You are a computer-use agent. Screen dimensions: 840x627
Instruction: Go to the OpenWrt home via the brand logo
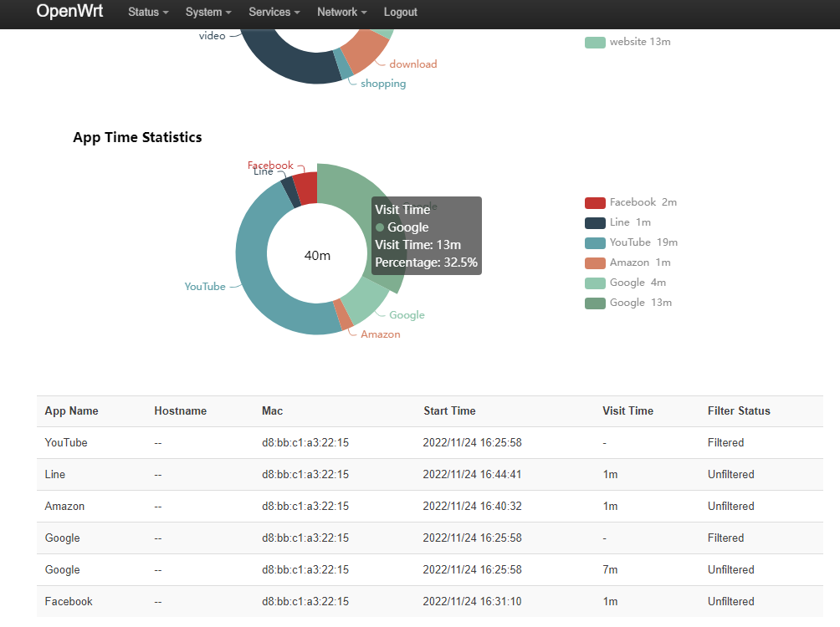[x=69, y=11]
